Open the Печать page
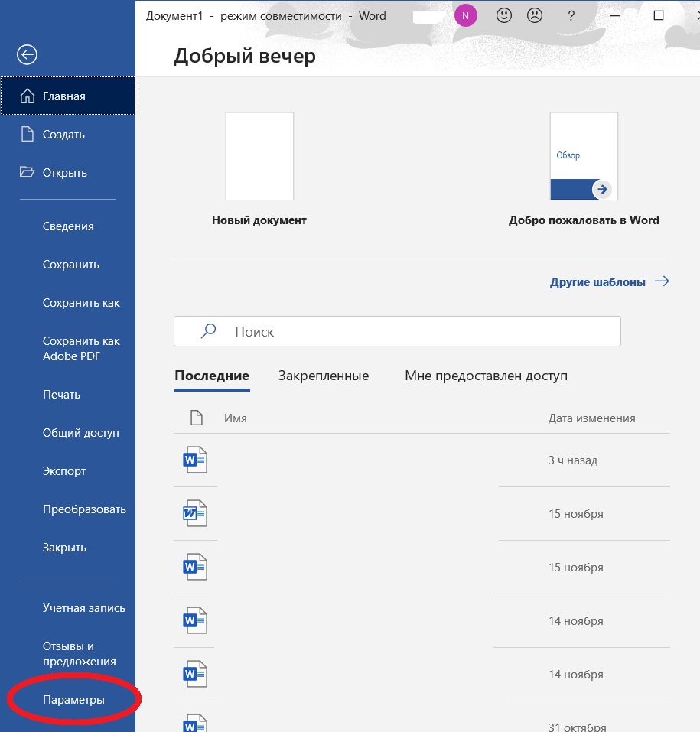Viewport: 700px width, 732px height. point(62,395)
